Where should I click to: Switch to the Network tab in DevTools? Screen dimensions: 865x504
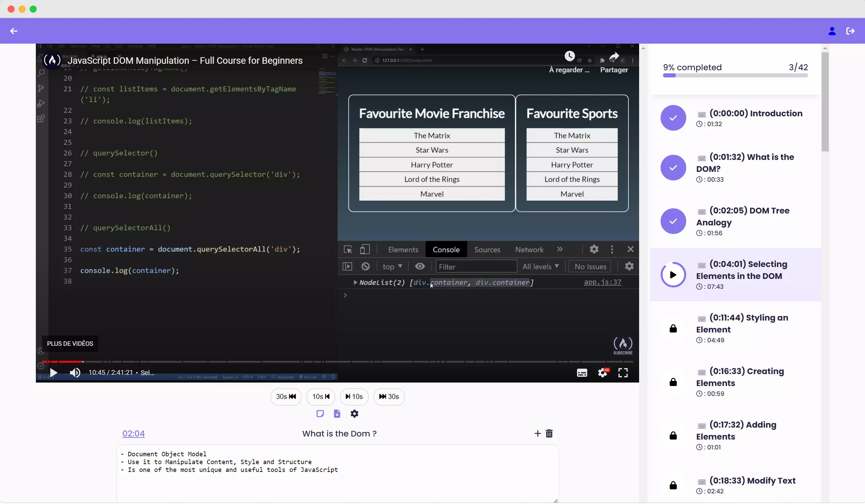click(529, 249)
